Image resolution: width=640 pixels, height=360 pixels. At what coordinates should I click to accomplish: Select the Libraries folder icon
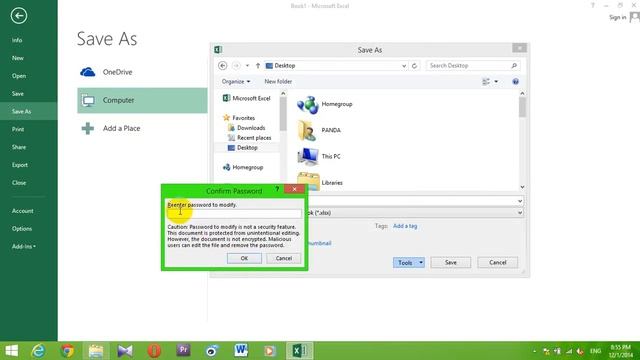pos(308,182)
